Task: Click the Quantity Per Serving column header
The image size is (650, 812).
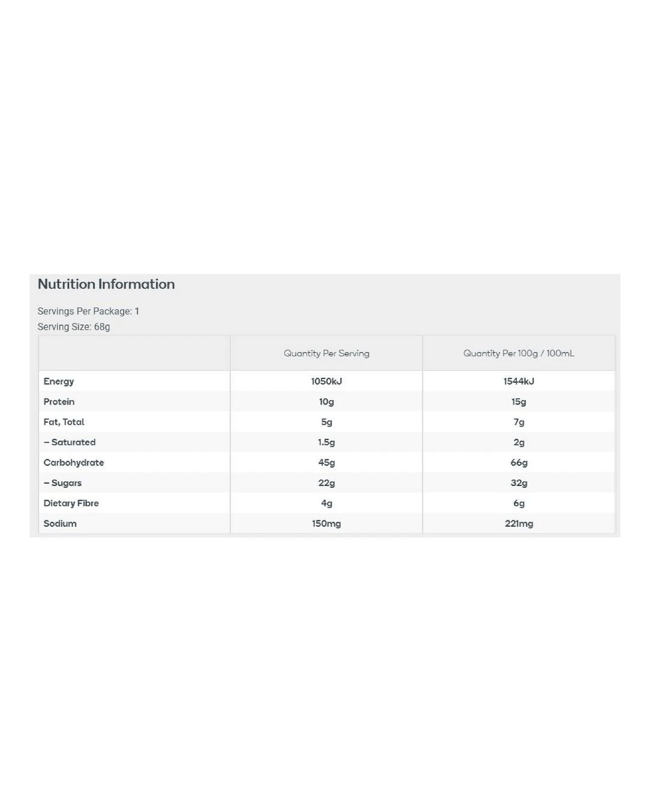Action: [326, 353]
